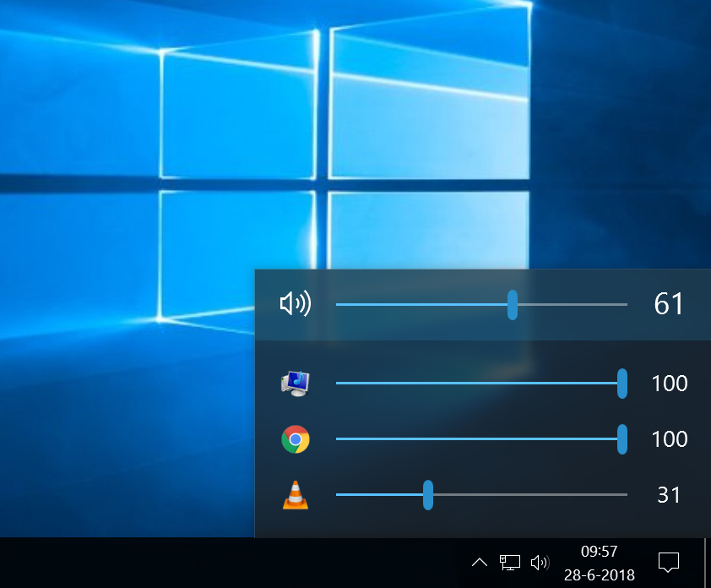Screen dimensions: 711x588
Task: Click the System Sounds icon in mixer
Action: tap(296, 384)
